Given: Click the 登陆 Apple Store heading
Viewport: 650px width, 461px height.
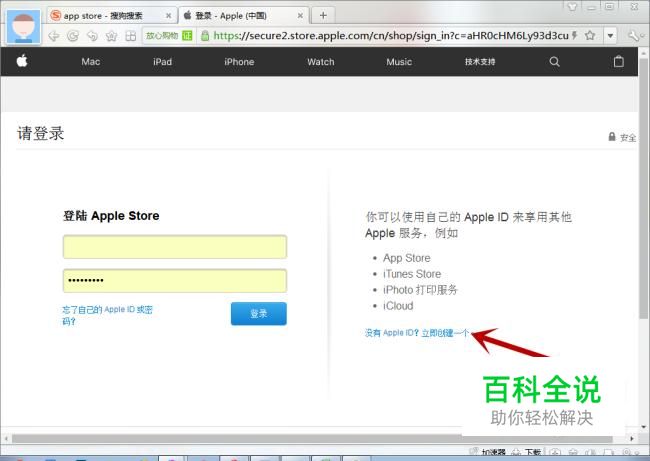Looking at the screenshot, I should [x=111, y=216].
